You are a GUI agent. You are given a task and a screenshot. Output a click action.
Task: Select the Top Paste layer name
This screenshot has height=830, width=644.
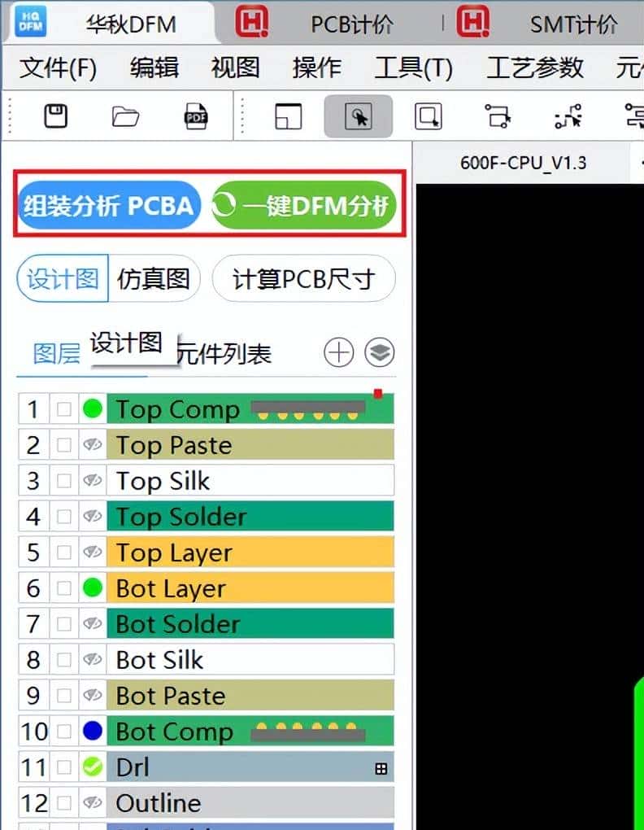[x=173, y=444]
